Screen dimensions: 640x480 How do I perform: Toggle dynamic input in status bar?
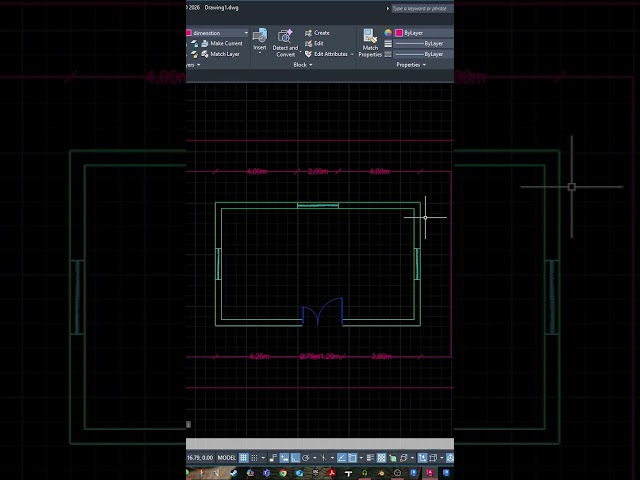tap(284, 458)
